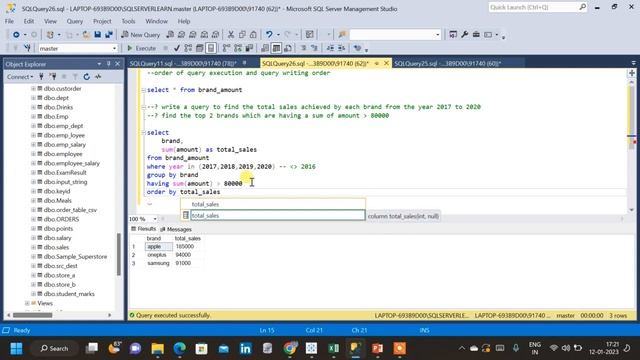
Task: Collapse the select statement outline in editor
Action: click(x=143, y=133)
